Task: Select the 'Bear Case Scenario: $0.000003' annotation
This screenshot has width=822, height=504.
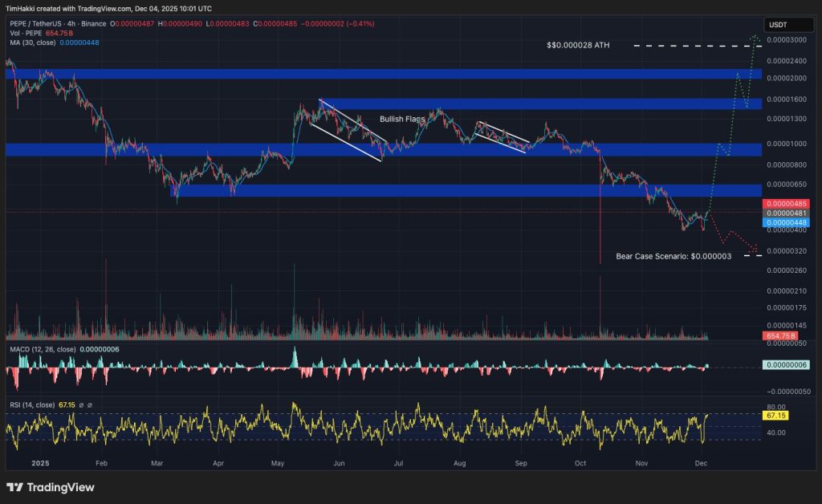Action: click(673, 256)
